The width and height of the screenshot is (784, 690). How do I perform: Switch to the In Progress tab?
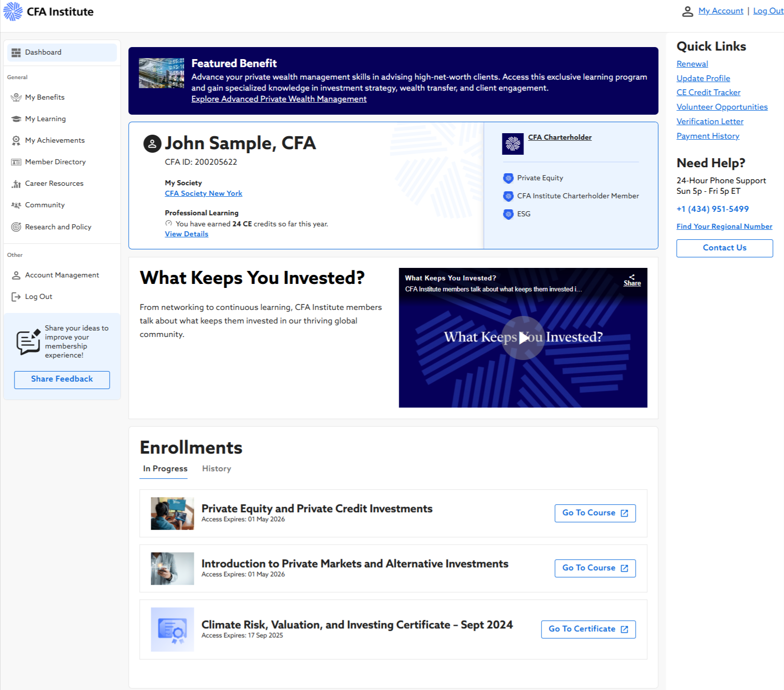(x=165, y=469)
